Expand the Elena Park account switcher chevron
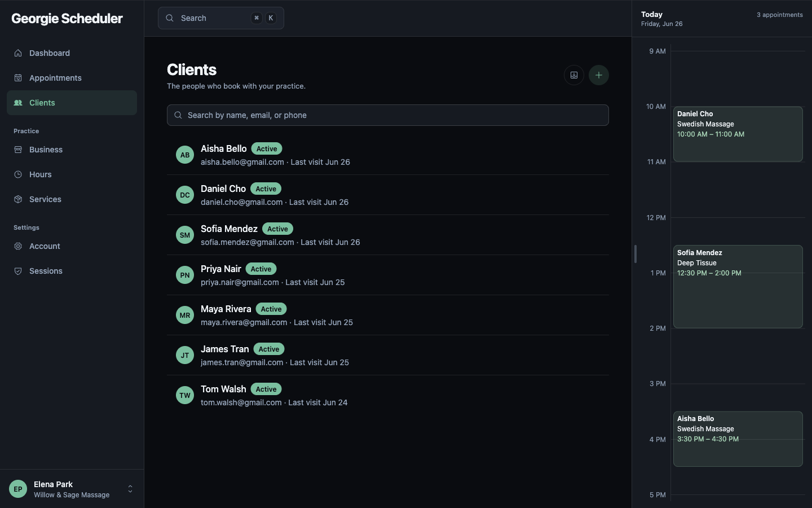 coord(130,489)
